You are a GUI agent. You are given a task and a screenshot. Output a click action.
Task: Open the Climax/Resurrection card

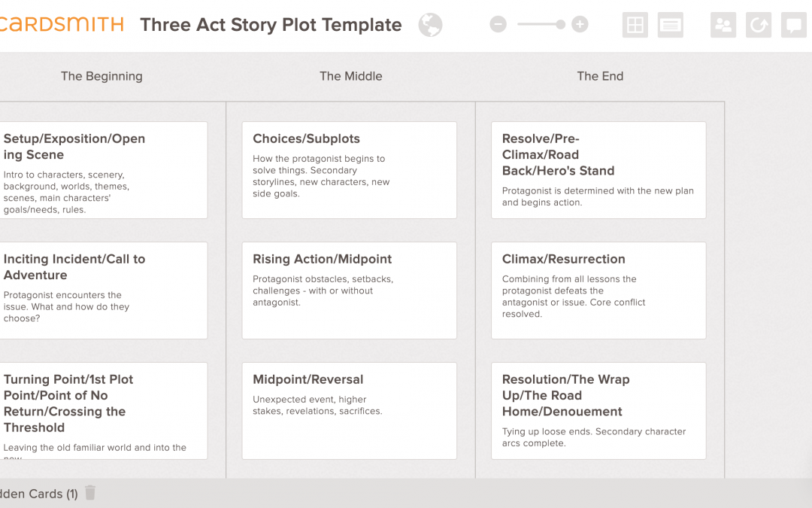(598, 291)
